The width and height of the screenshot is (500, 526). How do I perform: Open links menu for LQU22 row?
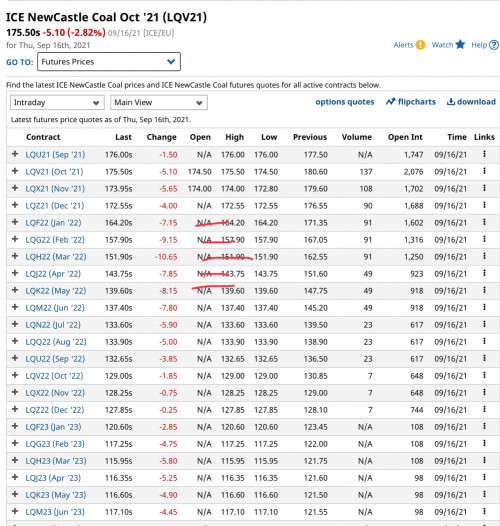click(484, 358)
